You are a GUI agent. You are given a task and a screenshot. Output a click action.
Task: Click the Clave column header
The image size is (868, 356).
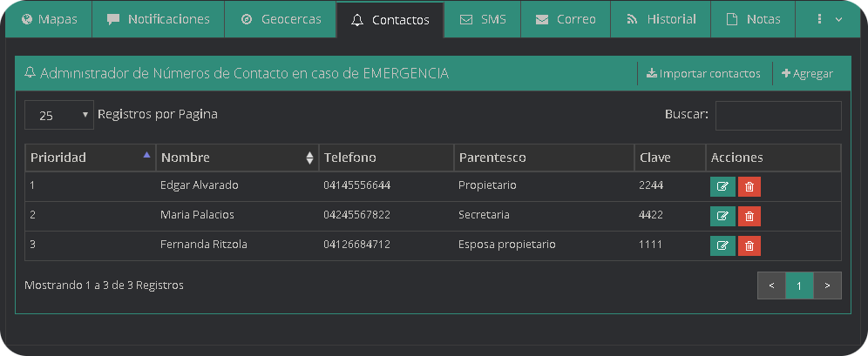coord(669,158)
